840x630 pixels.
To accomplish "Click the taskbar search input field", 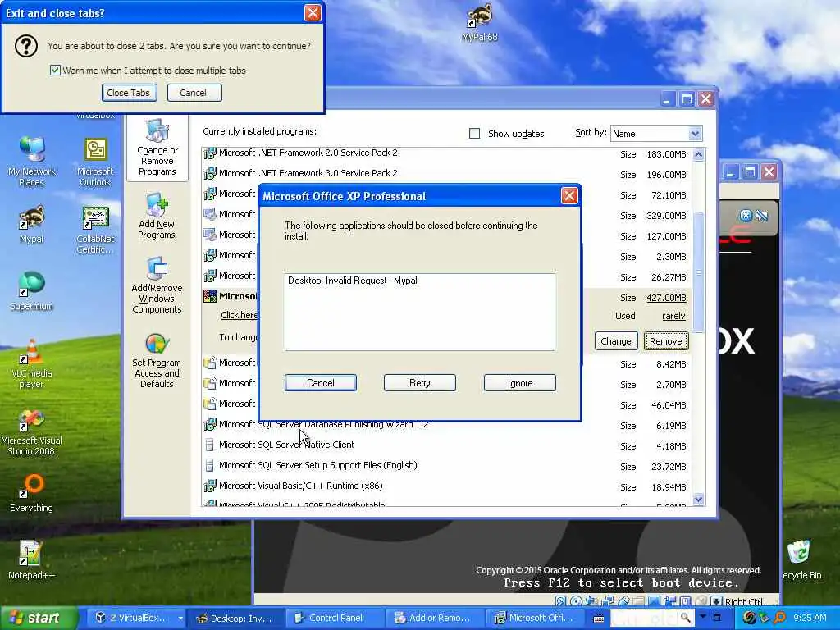I will [645, 618].
